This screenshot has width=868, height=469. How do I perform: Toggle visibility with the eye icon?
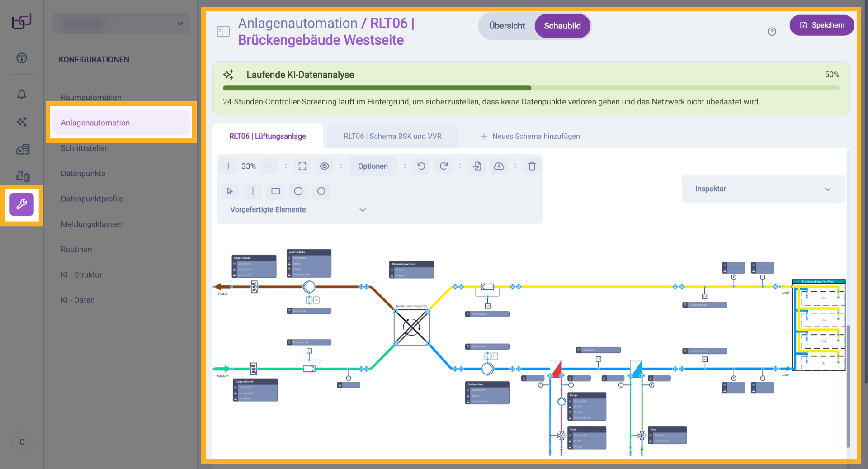[x=325, y=166]
